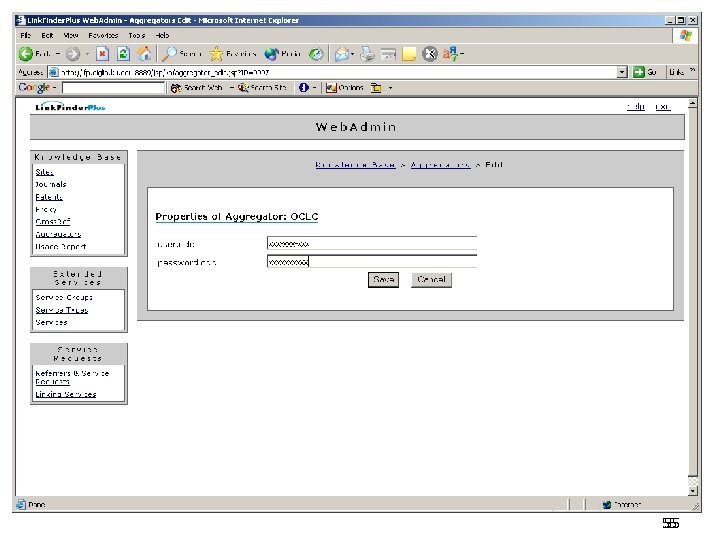Viewport: 720px width, 540px height.
Task: Expand the address bar dropdown arrow
Action: pyautogui.click(x=622, y=72)
